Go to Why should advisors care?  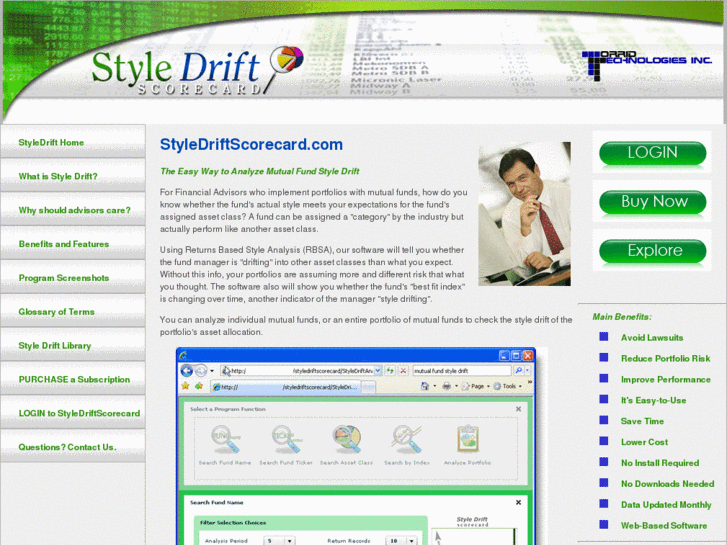73,210
